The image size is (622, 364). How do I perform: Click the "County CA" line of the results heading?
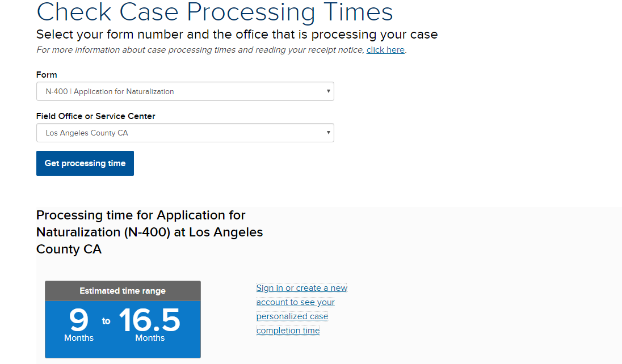click(x=69, y=249)
